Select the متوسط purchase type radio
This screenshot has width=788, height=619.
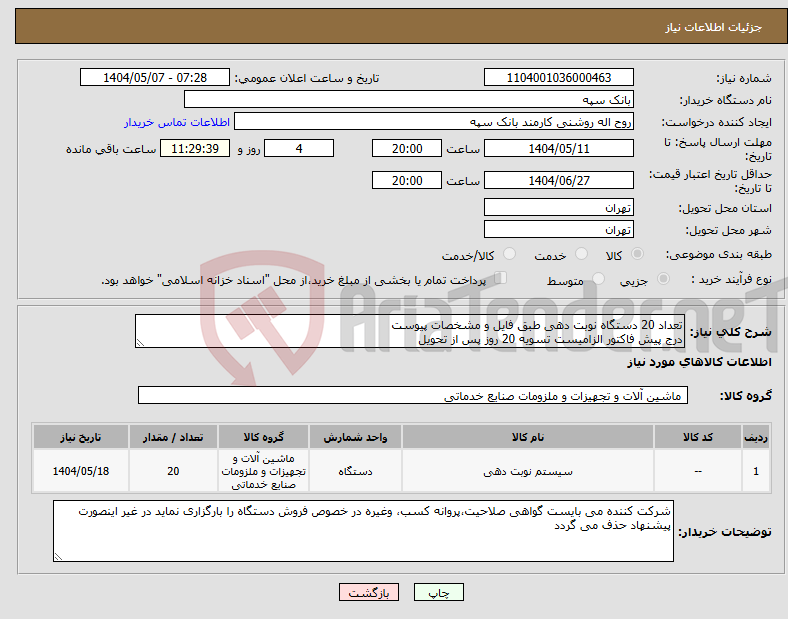pos(598,278)
